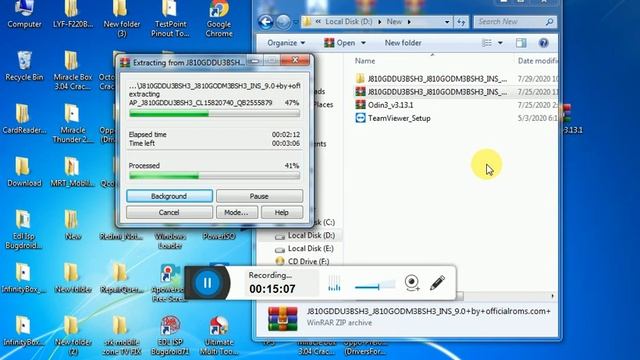Select the LYF-F220B folder on desktop
Image resolution: width=640 pixels, height=360 pixels.
point(73,14)
